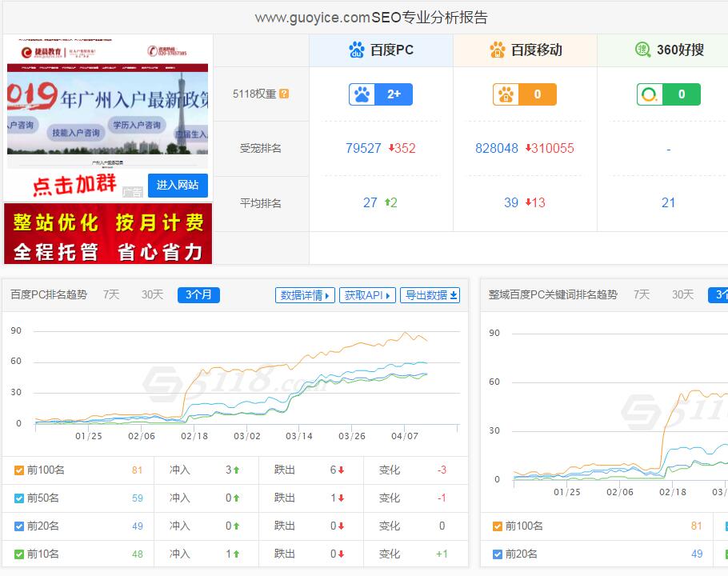The width and height of the screenshot is (728, 576).
Task: Click the Baidu Mobile weight badge 0
Action: tap(525, 94)
